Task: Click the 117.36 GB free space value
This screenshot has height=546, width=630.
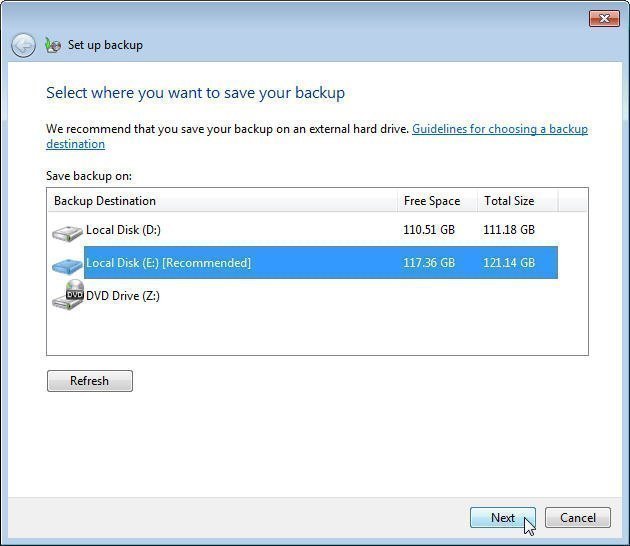Action: coord(429,263)
